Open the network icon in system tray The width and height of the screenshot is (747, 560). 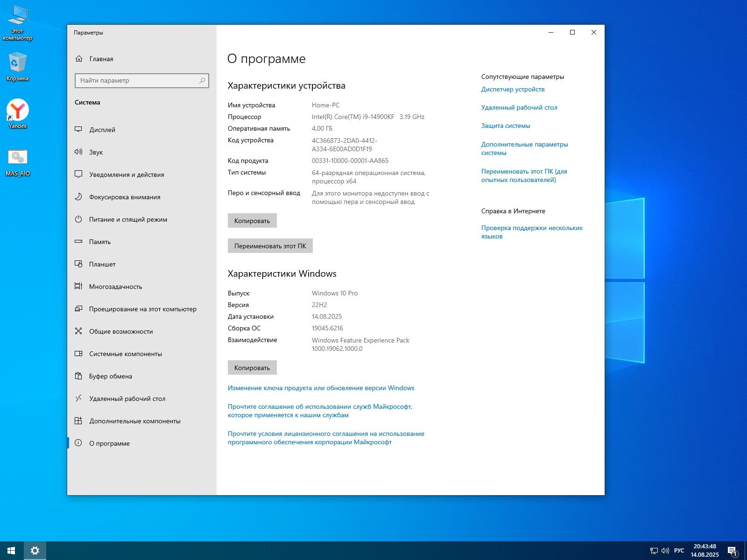[x=654, y=551]
